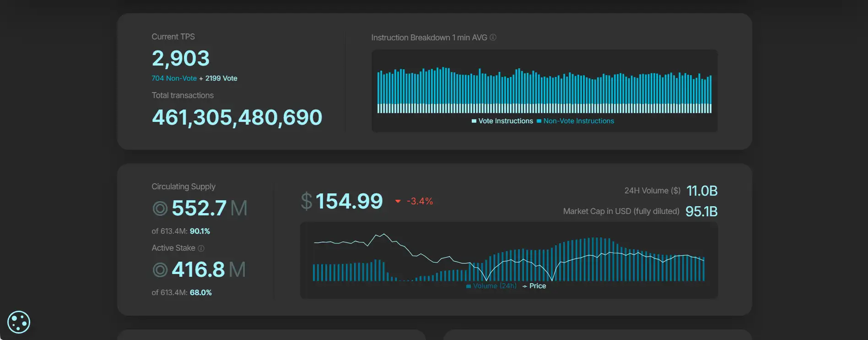Click the -3.4% price change text
This screenshot has height=340, width=868.
(x=420, y=201)
